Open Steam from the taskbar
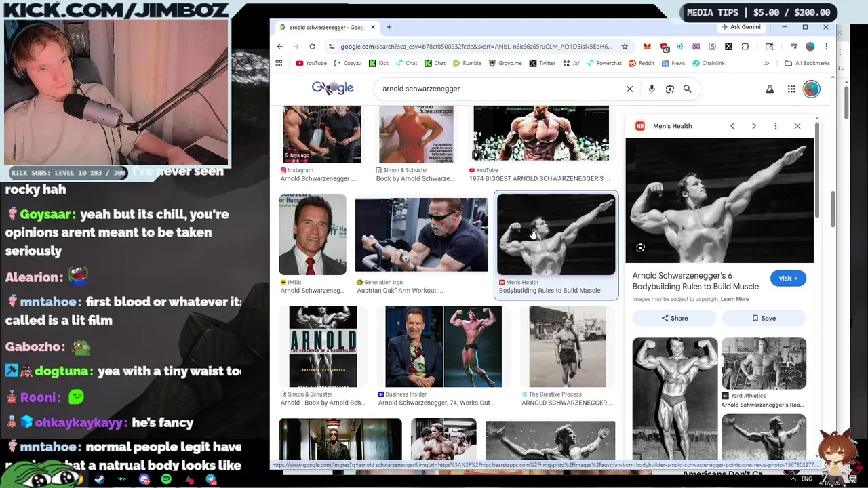 point(100,479)
